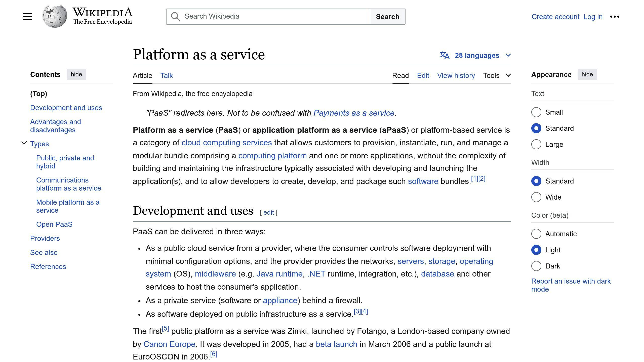The image size is (644, 362).
Task: Select Standard text size
Action: (x=536, y=128)
